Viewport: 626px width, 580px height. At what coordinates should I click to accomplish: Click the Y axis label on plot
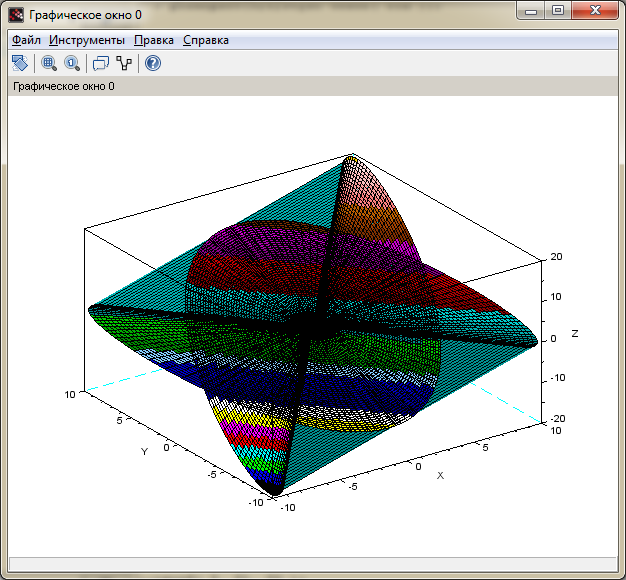pos(144,452)
